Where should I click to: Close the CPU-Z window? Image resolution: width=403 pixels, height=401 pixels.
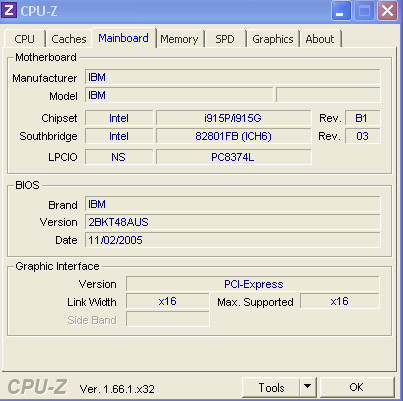(387, 11)
